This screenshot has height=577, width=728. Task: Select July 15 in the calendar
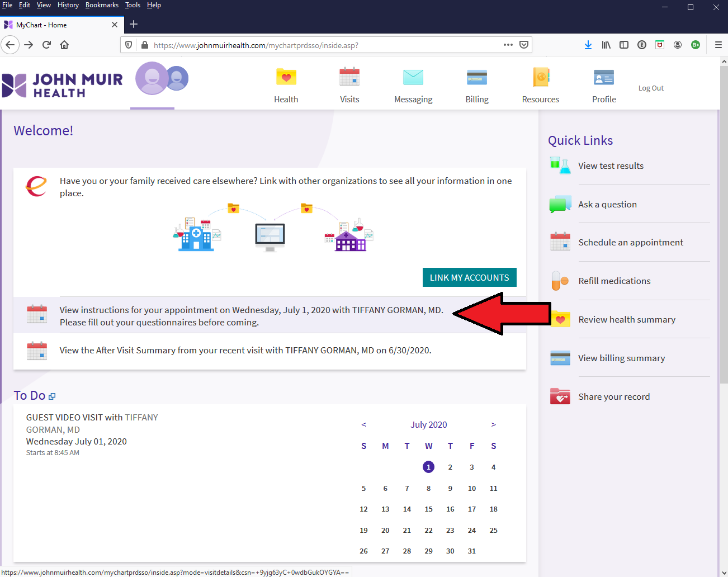pyautogui.click(x=429, y=509)
